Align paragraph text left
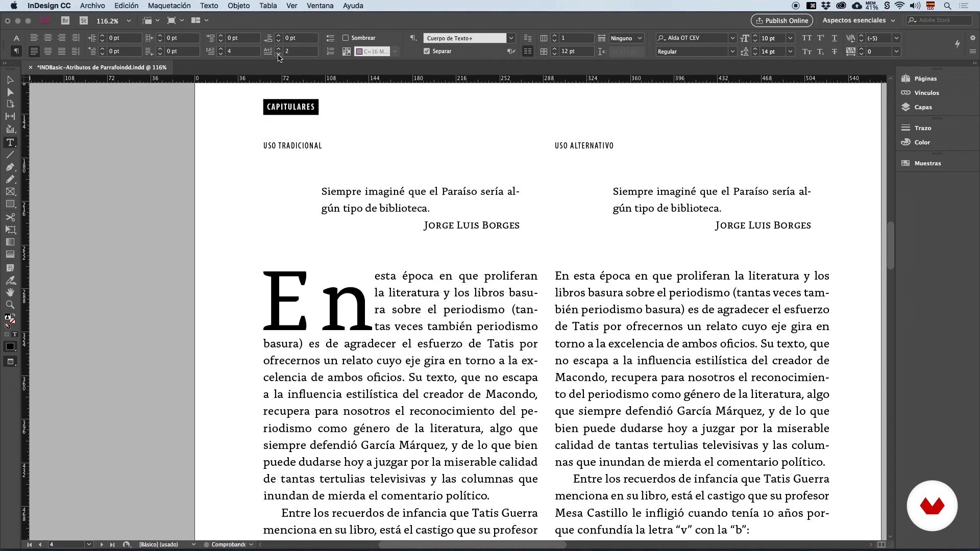 (x=34, y=38)
